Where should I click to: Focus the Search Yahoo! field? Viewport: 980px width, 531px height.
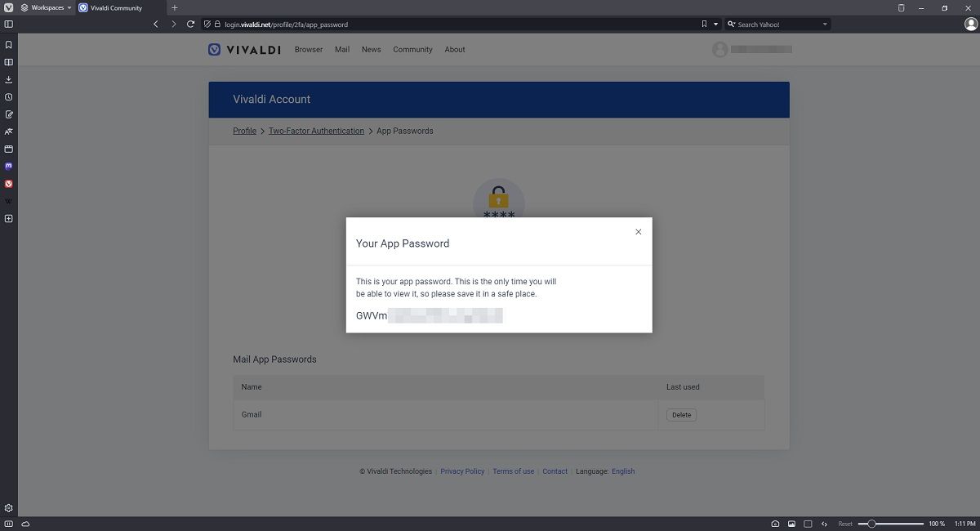click(776, 25)
